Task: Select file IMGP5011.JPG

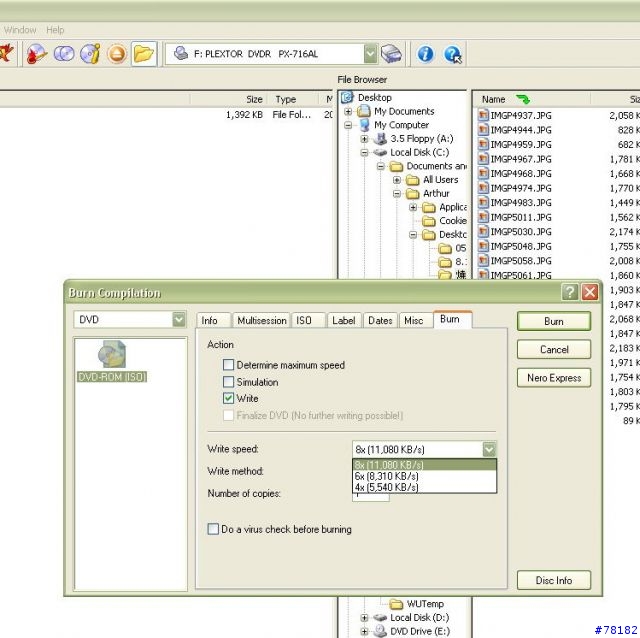Action: click(520, 217)
